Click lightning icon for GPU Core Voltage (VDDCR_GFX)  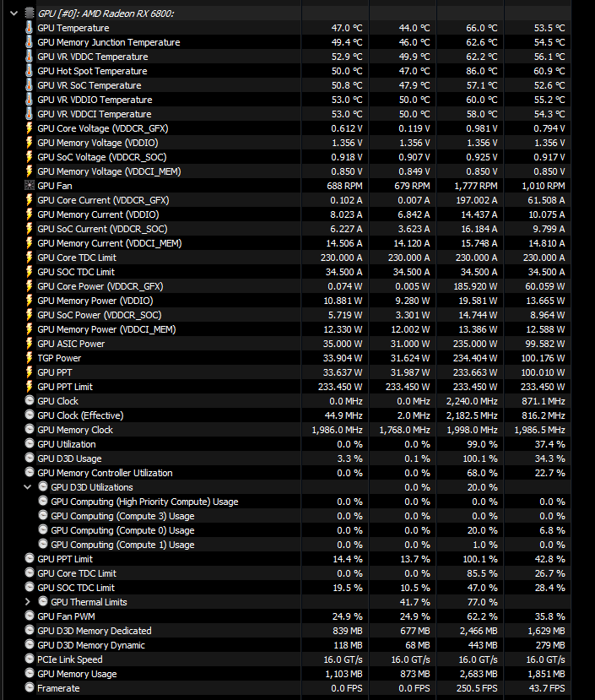29,128
